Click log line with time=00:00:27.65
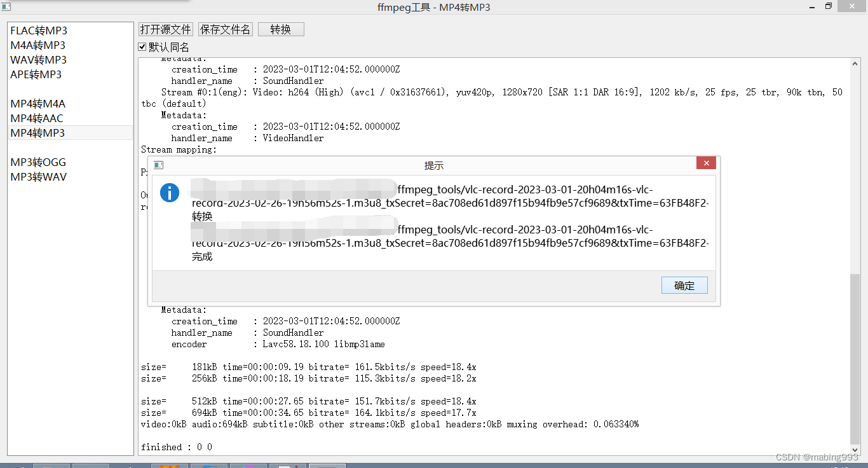 pyautogui.click(x=308, y=401)
